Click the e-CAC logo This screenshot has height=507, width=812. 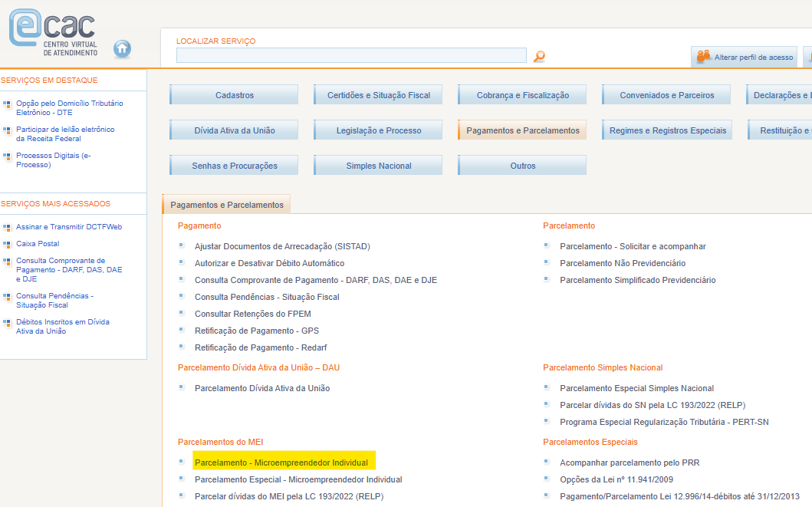[54, 32]
